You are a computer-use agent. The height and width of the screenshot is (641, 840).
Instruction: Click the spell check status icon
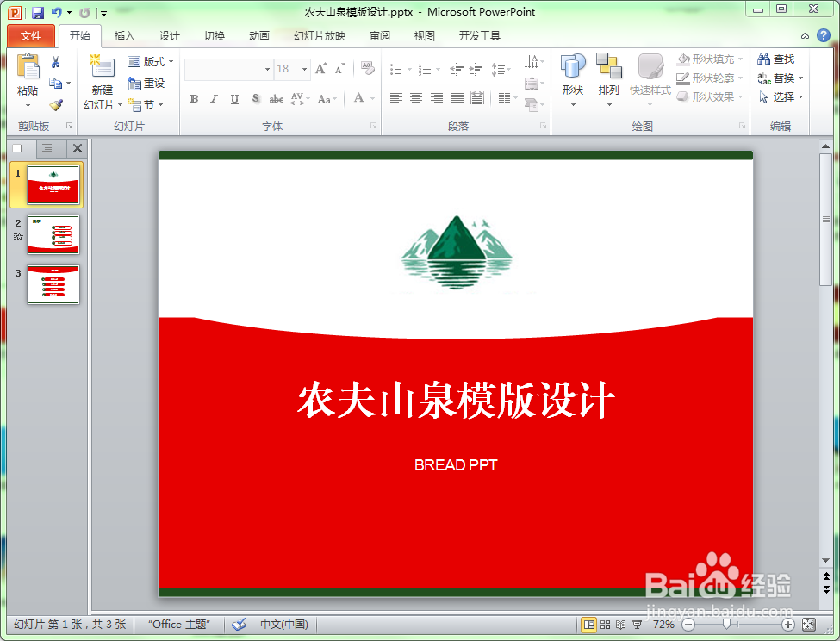tap(239, 625)
